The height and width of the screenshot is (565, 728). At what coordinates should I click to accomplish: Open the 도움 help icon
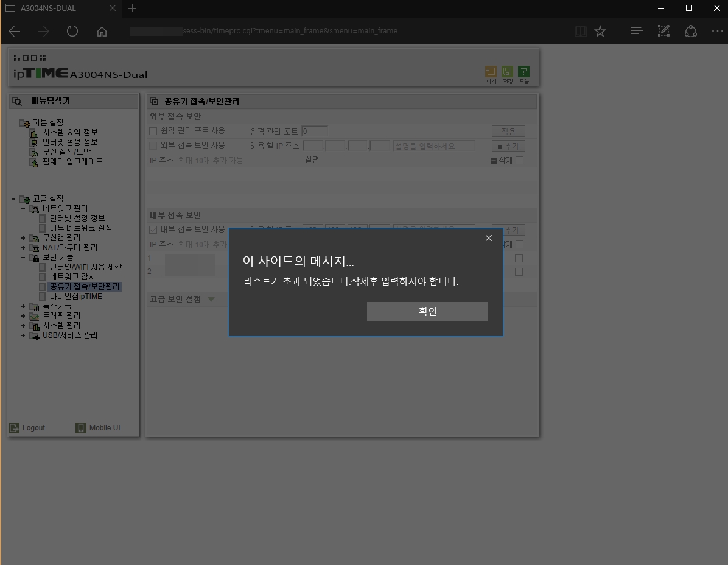523,74
